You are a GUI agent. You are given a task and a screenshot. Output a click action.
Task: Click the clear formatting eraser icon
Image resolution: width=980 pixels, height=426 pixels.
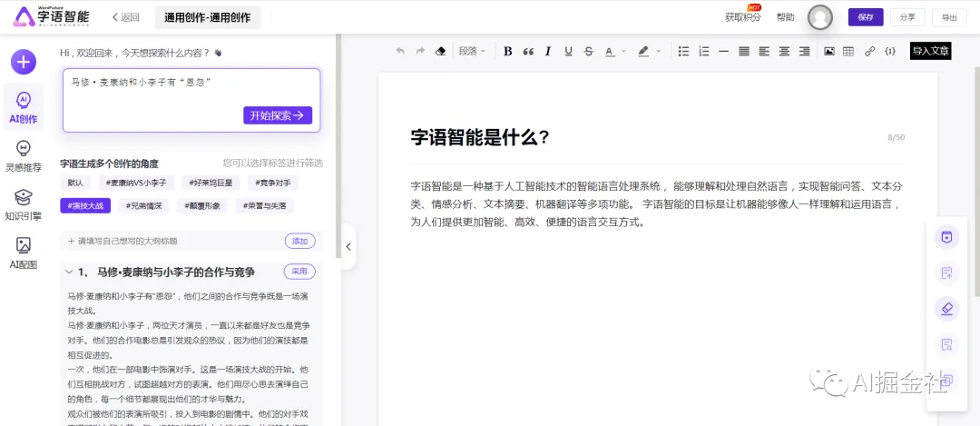(441, 51)
